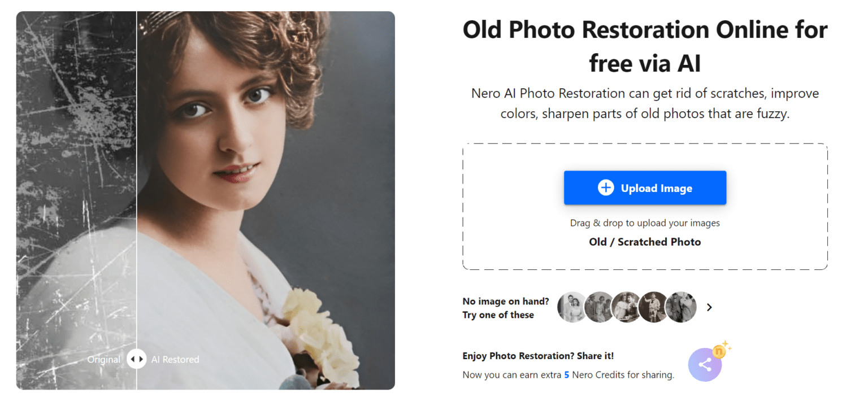The image size is (868, 406).
Task: Click the purple share icon
Action: [705, 365]
